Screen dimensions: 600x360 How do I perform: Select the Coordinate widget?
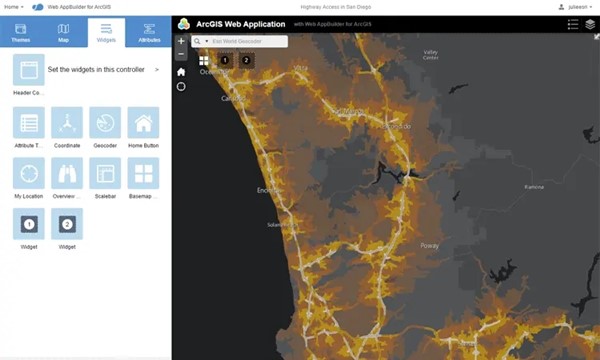tap(67, 122)
